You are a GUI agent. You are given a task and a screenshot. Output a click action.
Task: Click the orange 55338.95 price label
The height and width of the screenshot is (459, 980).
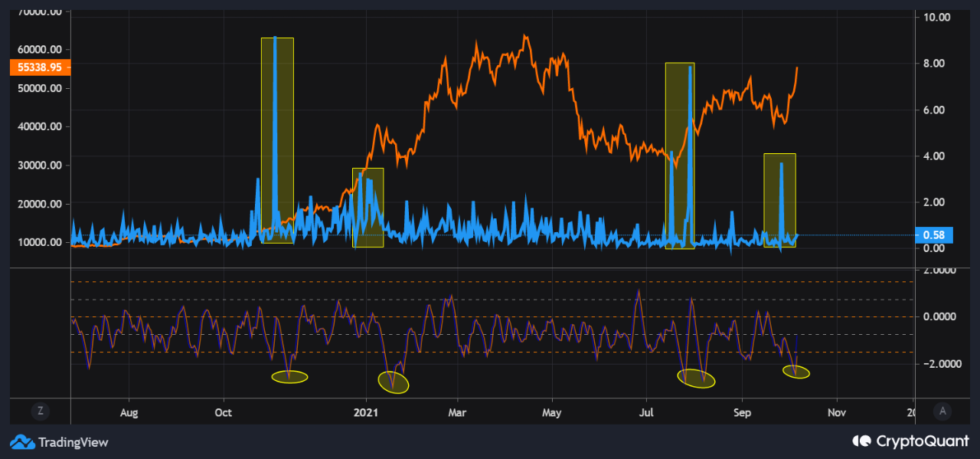pyautogui.click(x=40, y=67)
